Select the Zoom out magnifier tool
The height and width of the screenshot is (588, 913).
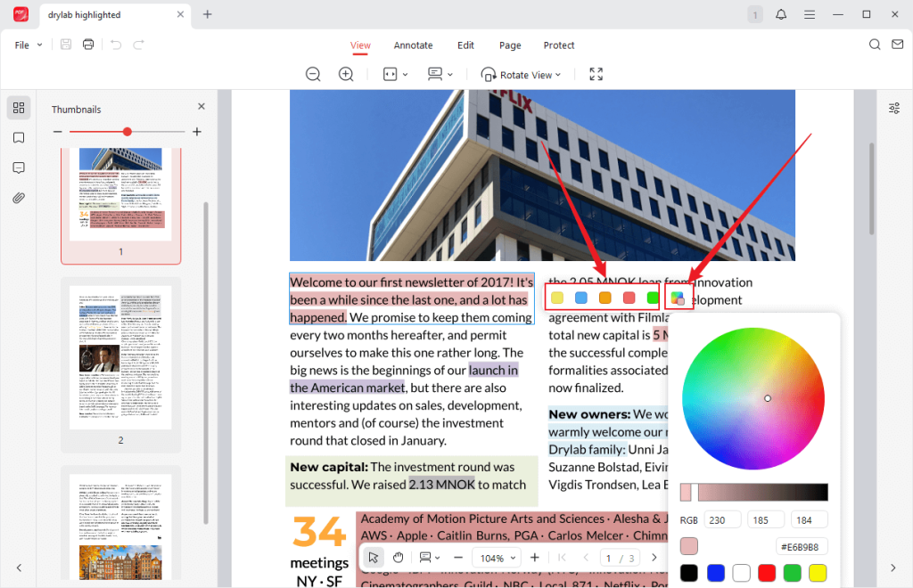pos(313,74)
